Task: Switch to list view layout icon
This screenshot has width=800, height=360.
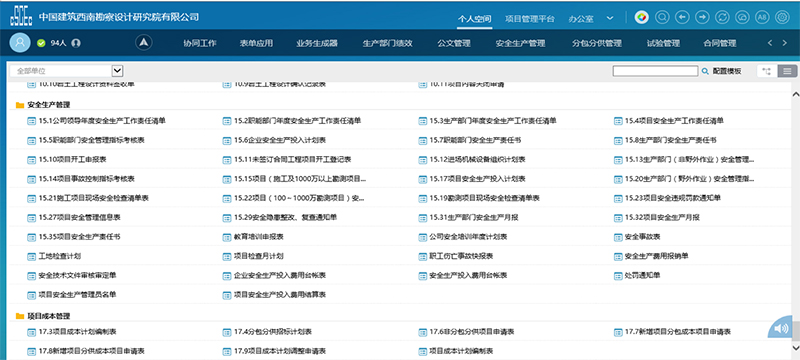Action: [787, 71]
